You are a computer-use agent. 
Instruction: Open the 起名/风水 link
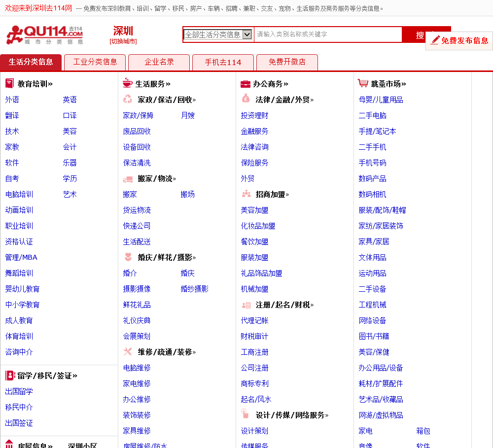point(256,399)
